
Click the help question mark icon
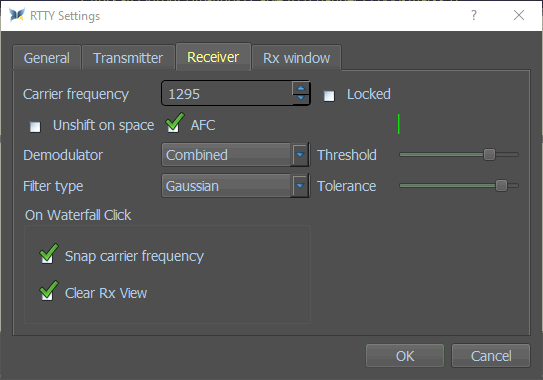coord(474,15)
